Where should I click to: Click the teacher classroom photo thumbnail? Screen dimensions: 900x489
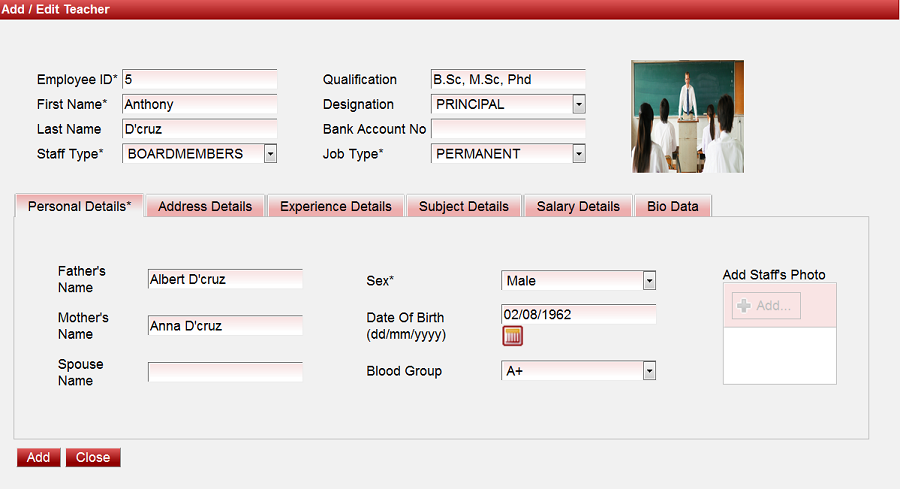[x=687, y=116]
